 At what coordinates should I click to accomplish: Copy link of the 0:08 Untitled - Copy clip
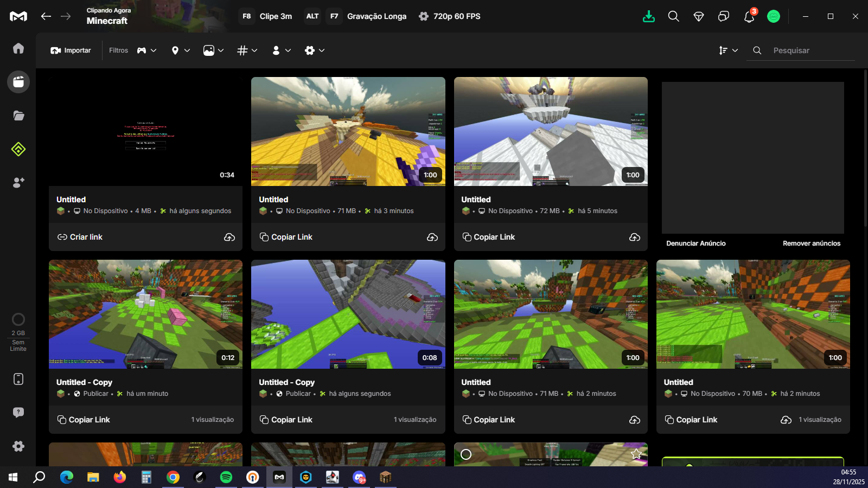(286, 420)
